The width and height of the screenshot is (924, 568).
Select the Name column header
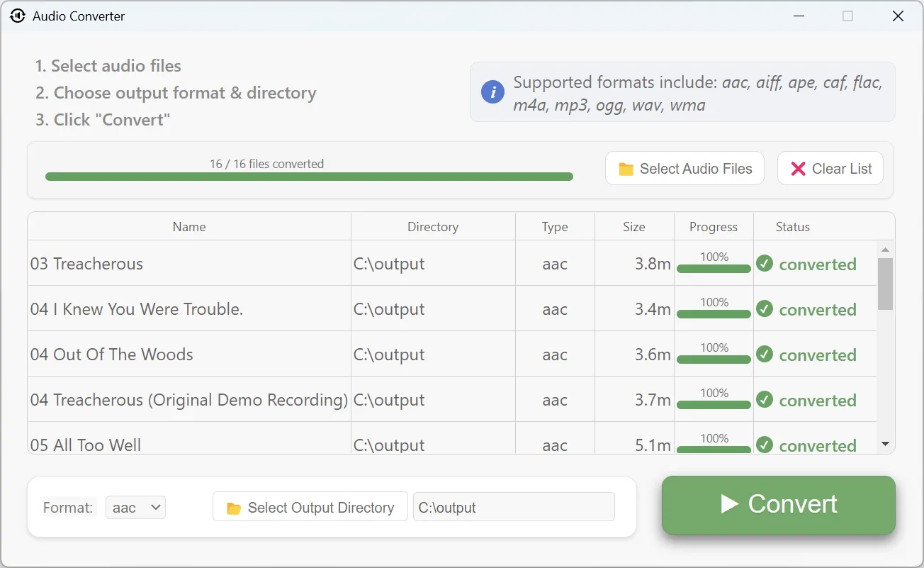(188, 226)
